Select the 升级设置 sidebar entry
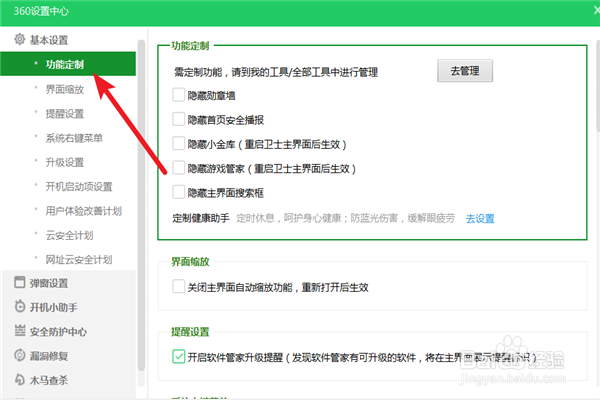The width and height of the screenshot is (600, 400). (x=65, y=162)
